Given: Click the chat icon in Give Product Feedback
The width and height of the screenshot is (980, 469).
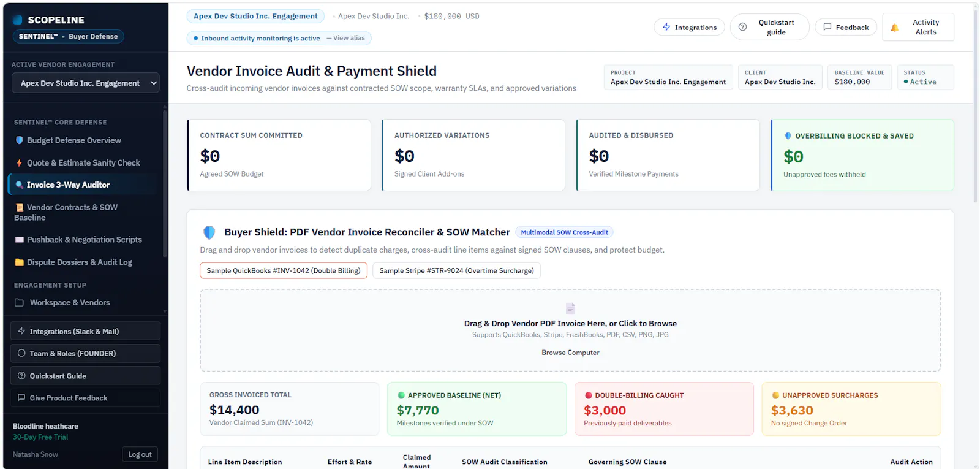Looking at the screenshot, I should click(21, 398).
